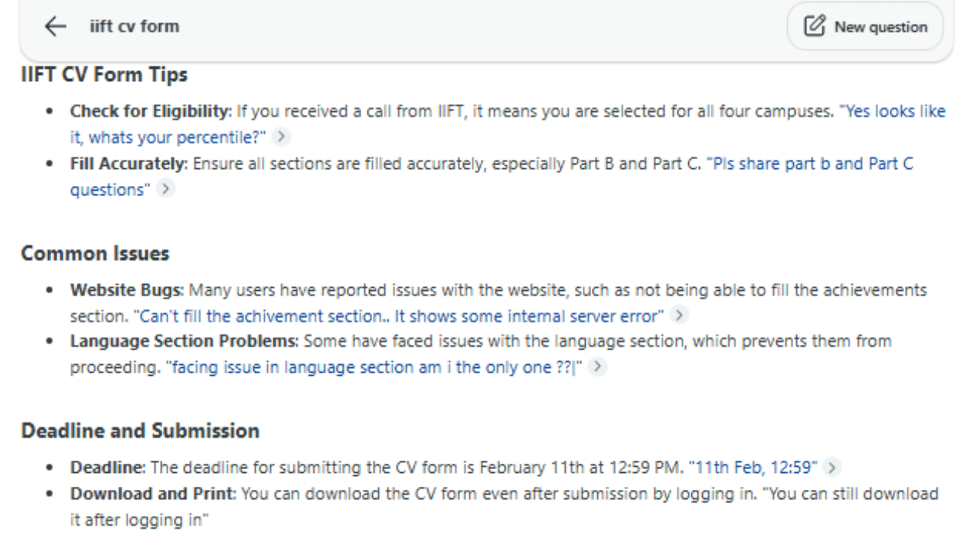
Task: Click the "Deadline and Submission" heading
Action: point(140,431)
